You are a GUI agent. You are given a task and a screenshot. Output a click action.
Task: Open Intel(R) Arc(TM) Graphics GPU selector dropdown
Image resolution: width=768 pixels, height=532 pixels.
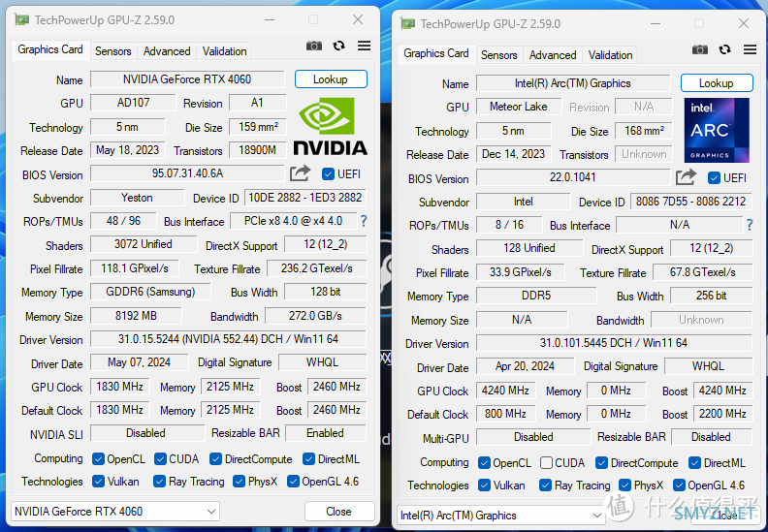(500, 516)
